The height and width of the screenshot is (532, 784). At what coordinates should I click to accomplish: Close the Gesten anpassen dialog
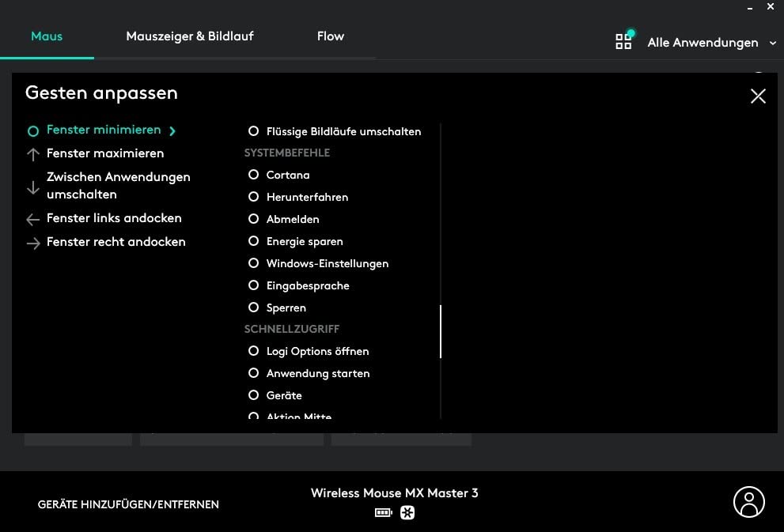(758, 96)
